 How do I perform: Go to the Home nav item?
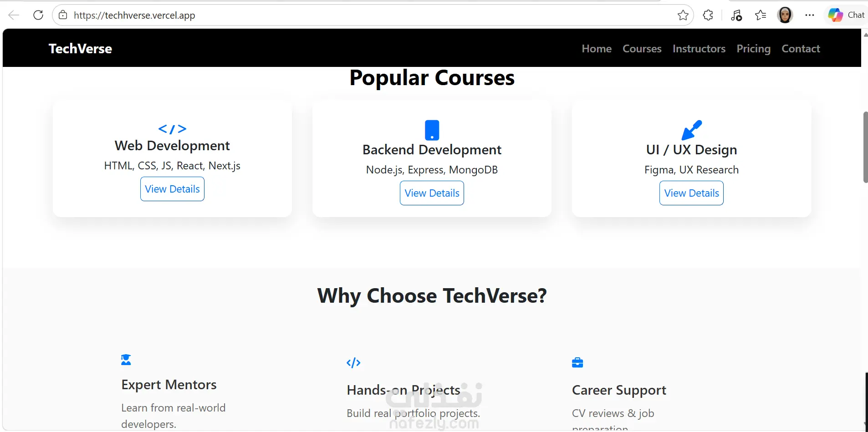pyautogui.click(x=597, y=49)
